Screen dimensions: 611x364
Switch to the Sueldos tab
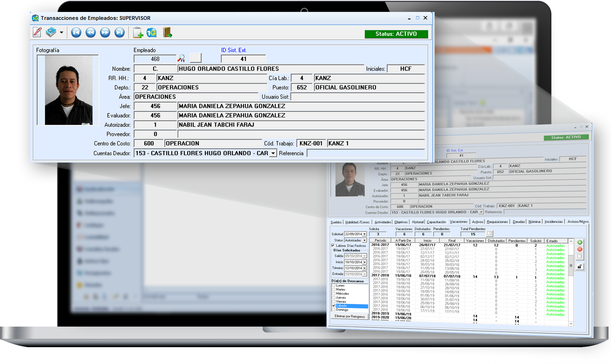click(x=336, y=222)
